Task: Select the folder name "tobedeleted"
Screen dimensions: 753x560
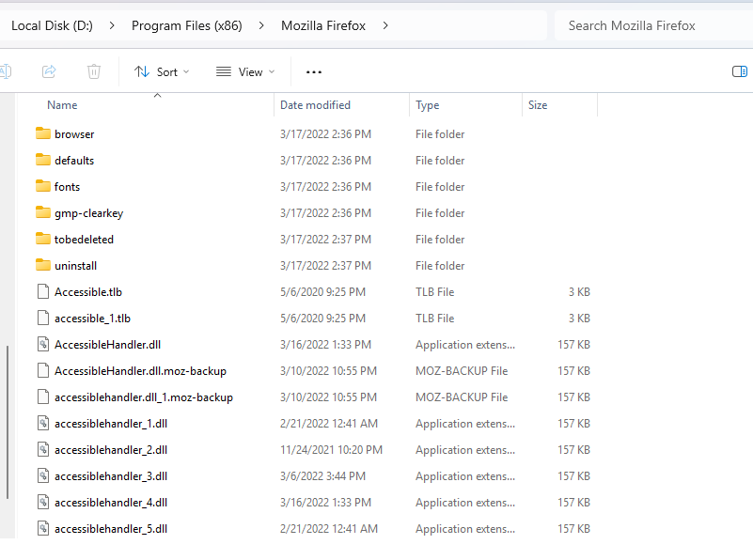Action: [84, 240]
